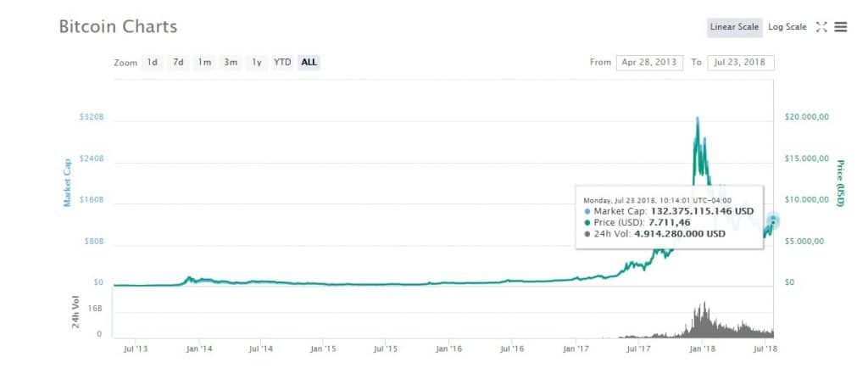This screenshot has height=379, width=868.
Task: Click the $15.000,00 price label
Action: (x=807, y=159)
